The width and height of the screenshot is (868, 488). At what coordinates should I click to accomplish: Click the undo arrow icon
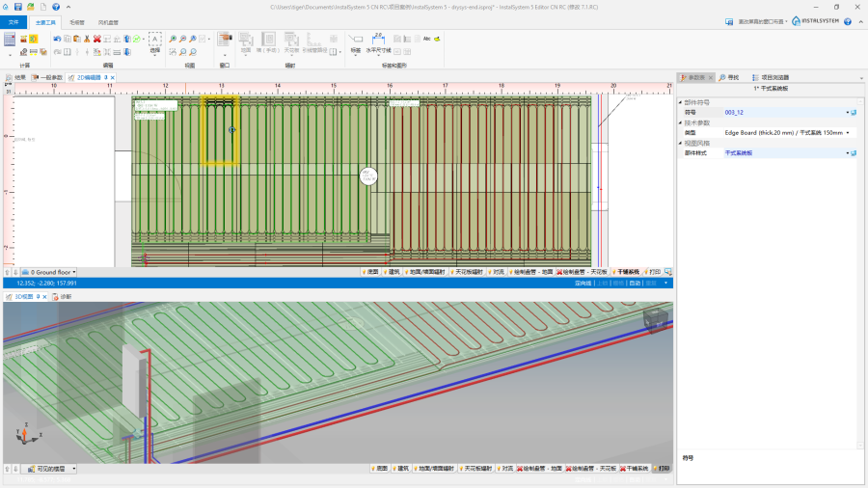tap(58, 39)
